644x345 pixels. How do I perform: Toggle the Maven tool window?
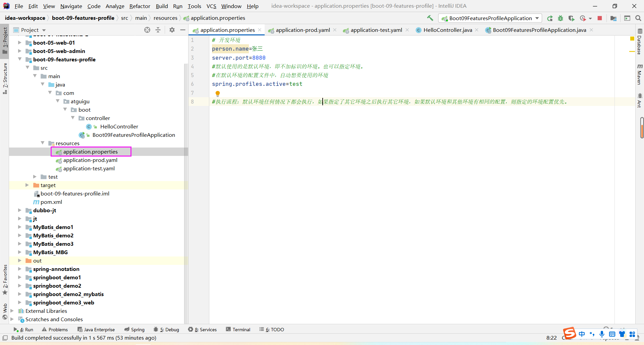tap(640, 74)
